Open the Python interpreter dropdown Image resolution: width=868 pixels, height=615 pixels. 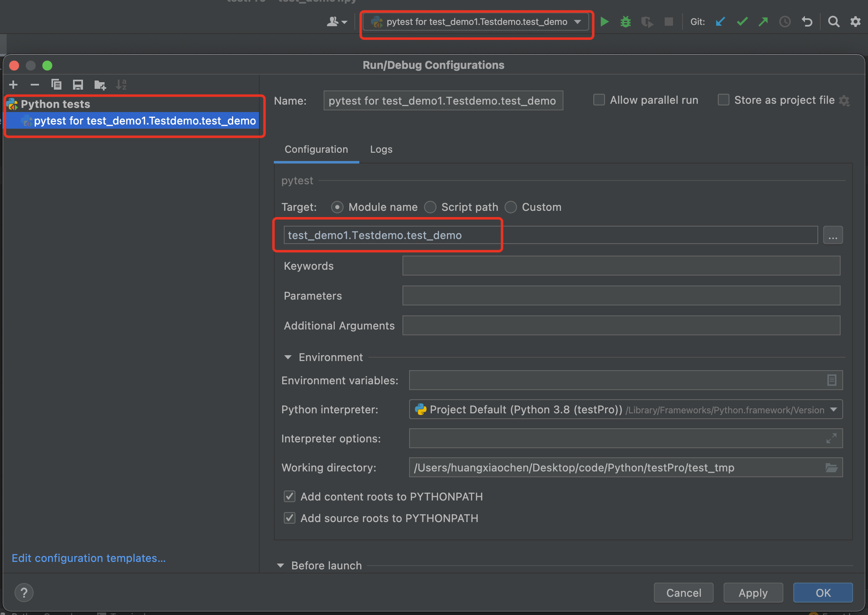click(833, 410)
